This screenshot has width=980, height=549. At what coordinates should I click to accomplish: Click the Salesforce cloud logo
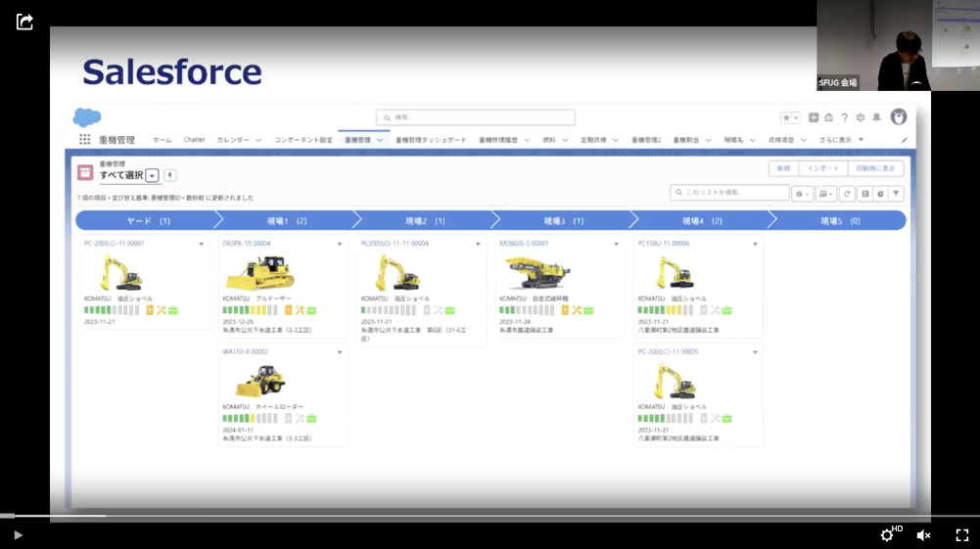coord(87,116)
